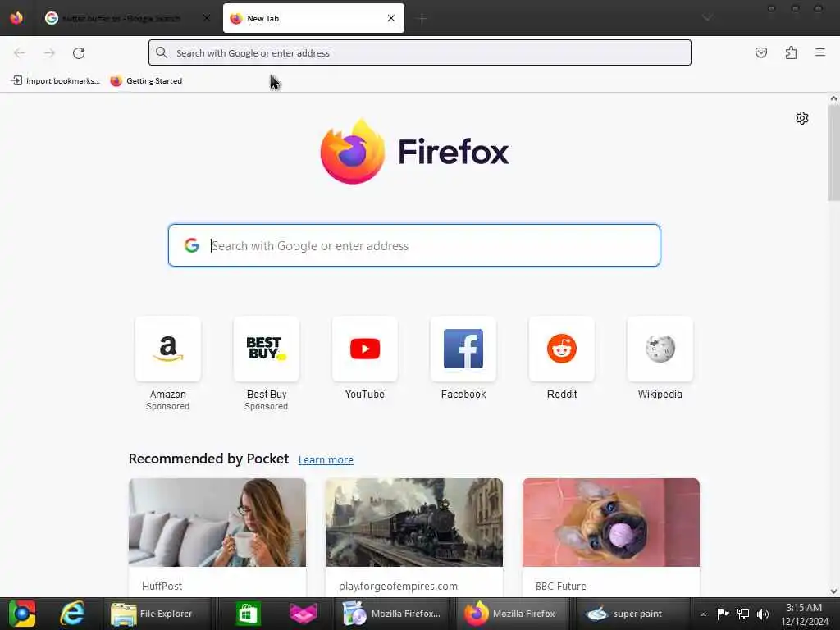This screenshot has width=840, height=630.
Task: Close the Google Search tab
Action: pos(207,18)
